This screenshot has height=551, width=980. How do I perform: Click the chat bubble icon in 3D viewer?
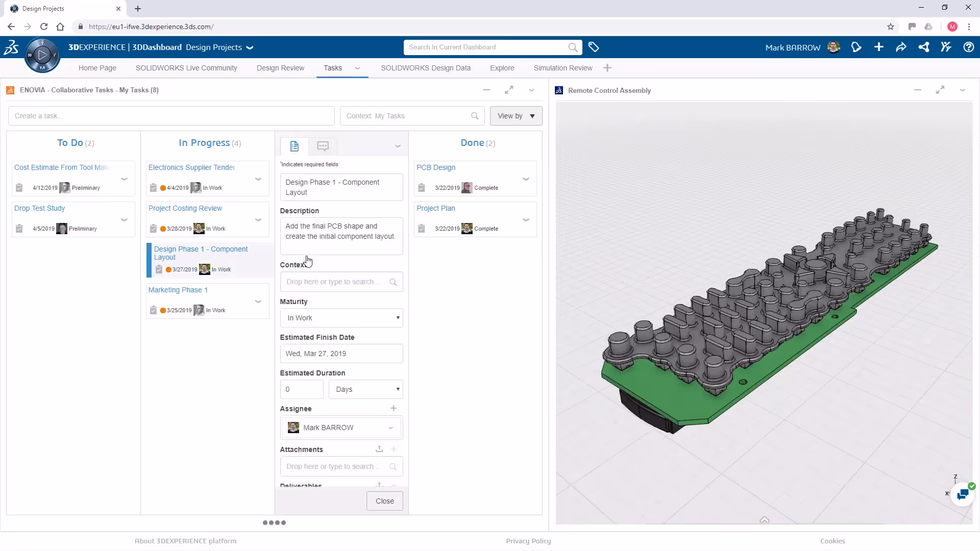[x=963, y=494]
